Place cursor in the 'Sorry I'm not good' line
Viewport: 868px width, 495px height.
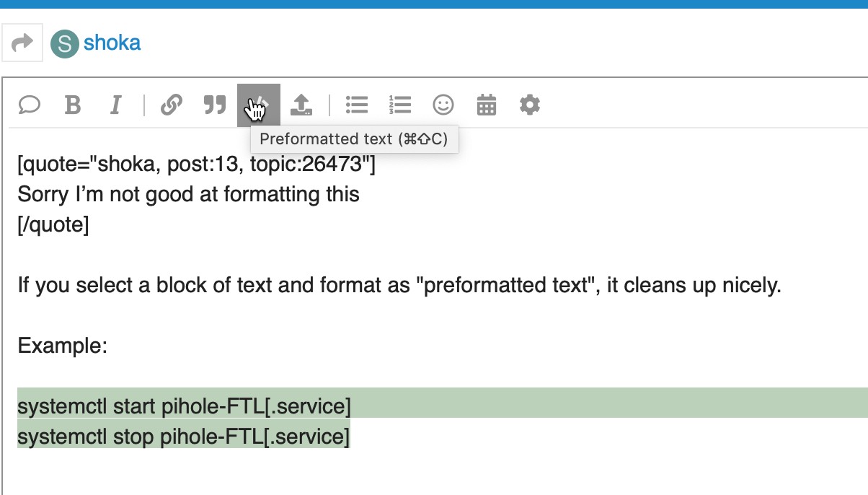(x=188, y=195)
